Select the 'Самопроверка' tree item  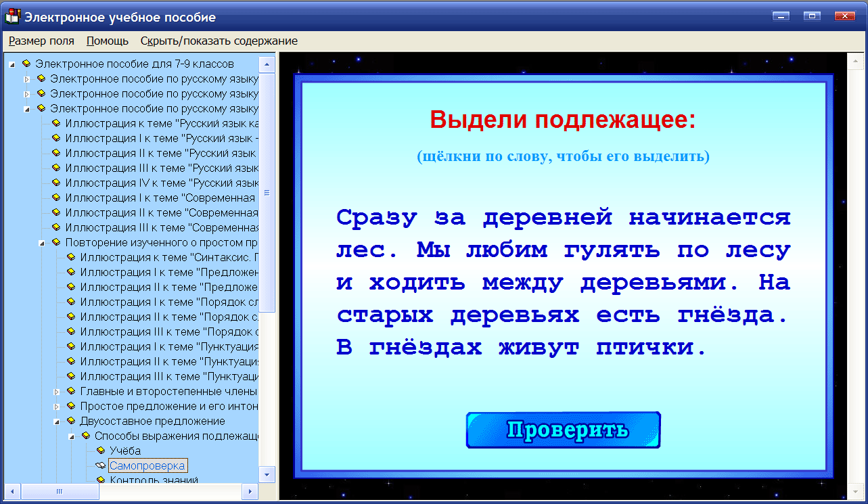pos(149,465)
